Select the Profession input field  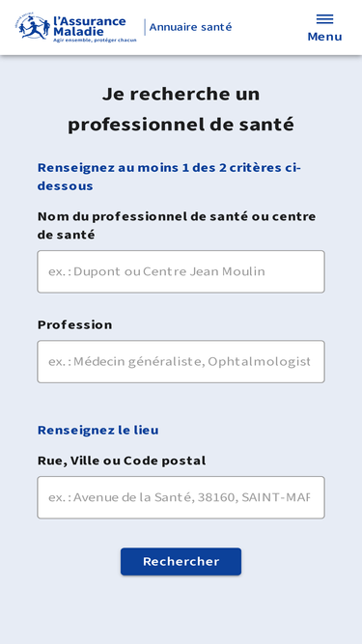181,361
